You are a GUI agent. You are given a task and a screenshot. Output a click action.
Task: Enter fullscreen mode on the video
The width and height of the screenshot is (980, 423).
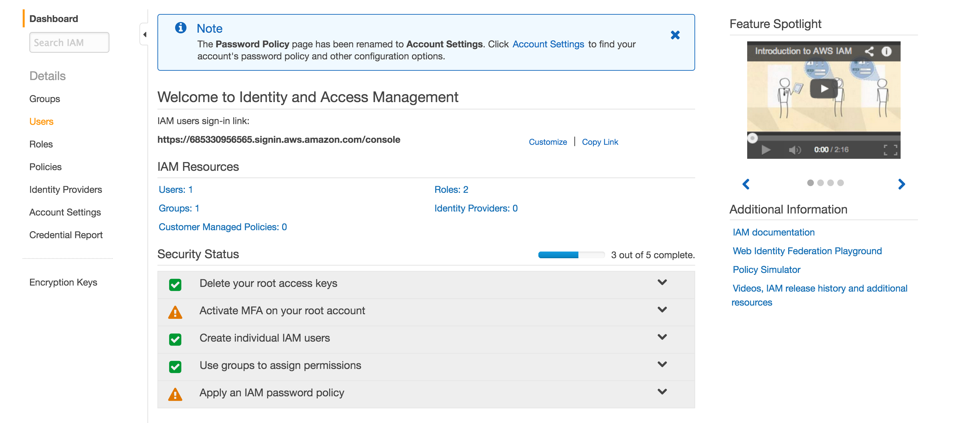890,150
